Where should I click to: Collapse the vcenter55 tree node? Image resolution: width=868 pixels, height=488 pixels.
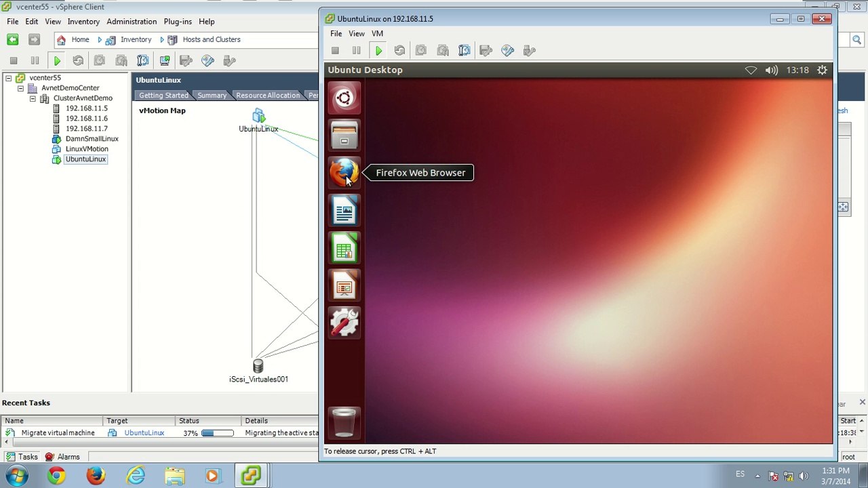[x=8, y=78]
